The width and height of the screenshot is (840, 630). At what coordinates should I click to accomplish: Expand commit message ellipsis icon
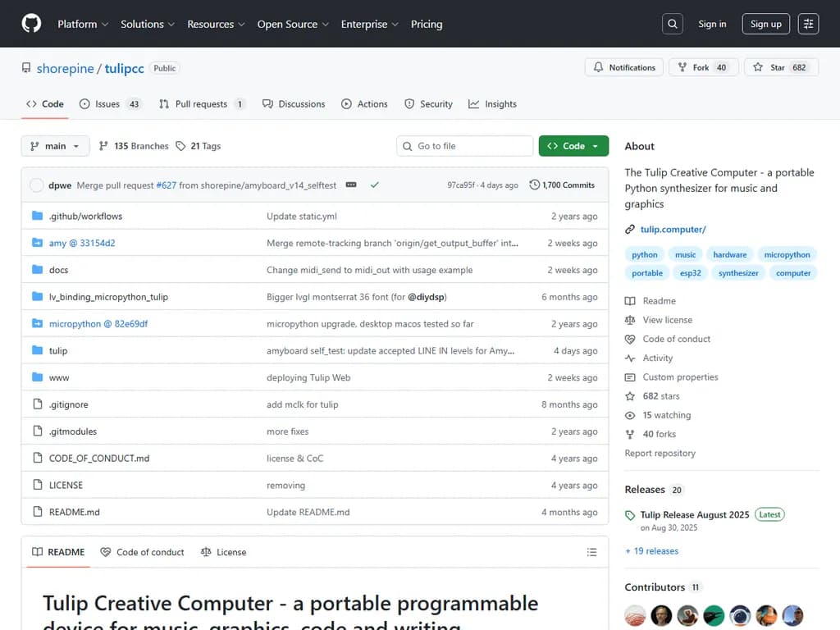pos(351,185)
